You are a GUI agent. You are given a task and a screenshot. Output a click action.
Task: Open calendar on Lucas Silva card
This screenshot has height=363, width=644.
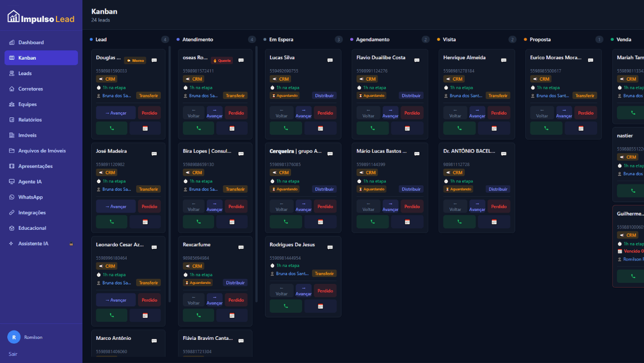[x=320, y=128]
